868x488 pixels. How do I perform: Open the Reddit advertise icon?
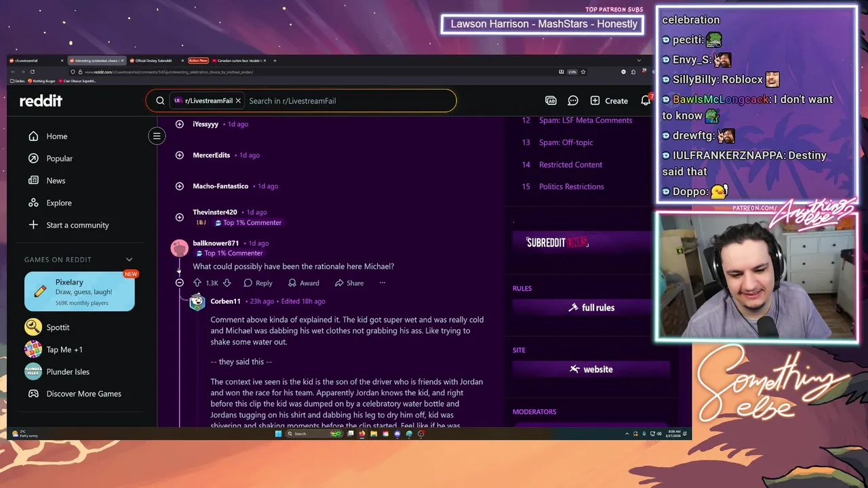[x=551, y=100]
